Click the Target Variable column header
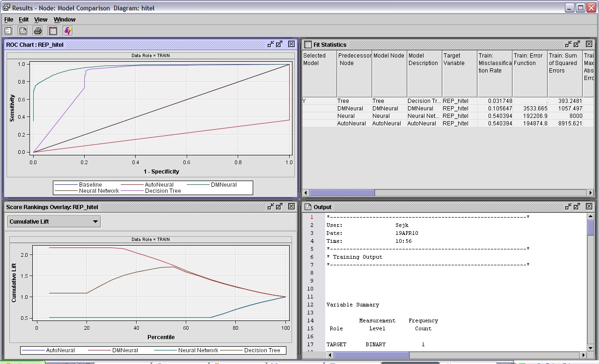The width and height of the screenshot is (599, 364). tap(460, 74)
